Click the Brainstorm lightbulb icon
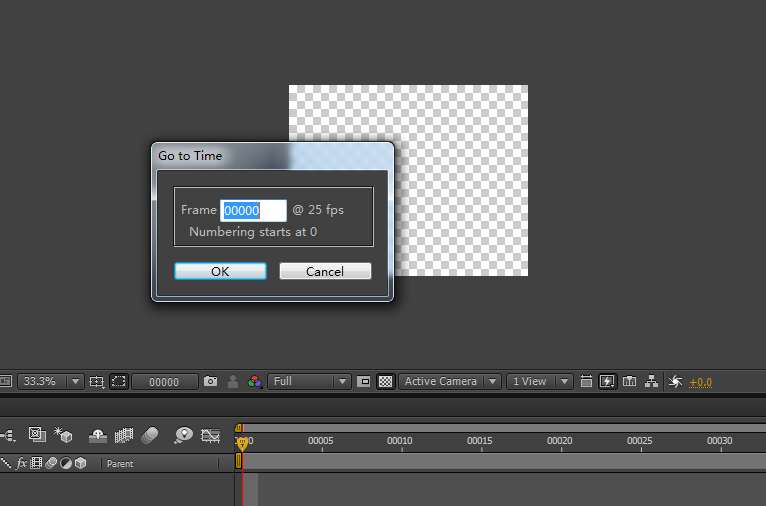This screenshot has height=506, width=766. tap(184, 435)
